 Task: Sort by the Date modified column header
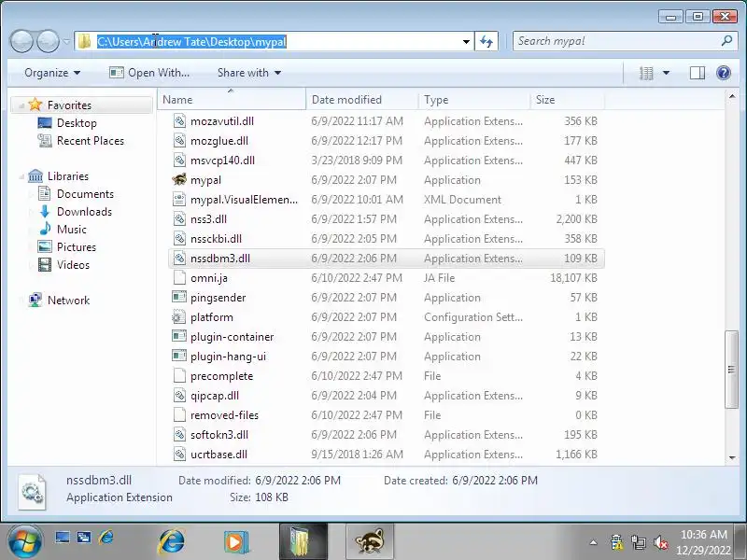(x=362, y=100)
